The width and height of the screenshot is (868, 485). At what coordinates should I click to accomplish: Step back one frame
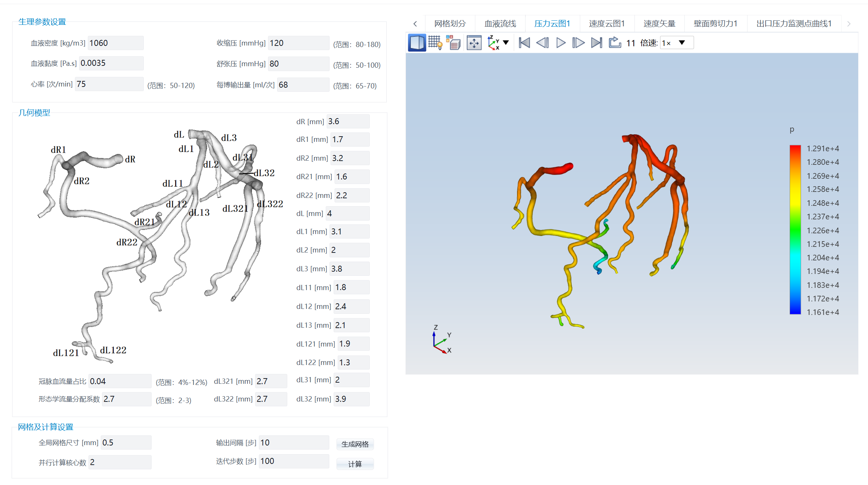[x=542, y=43]
